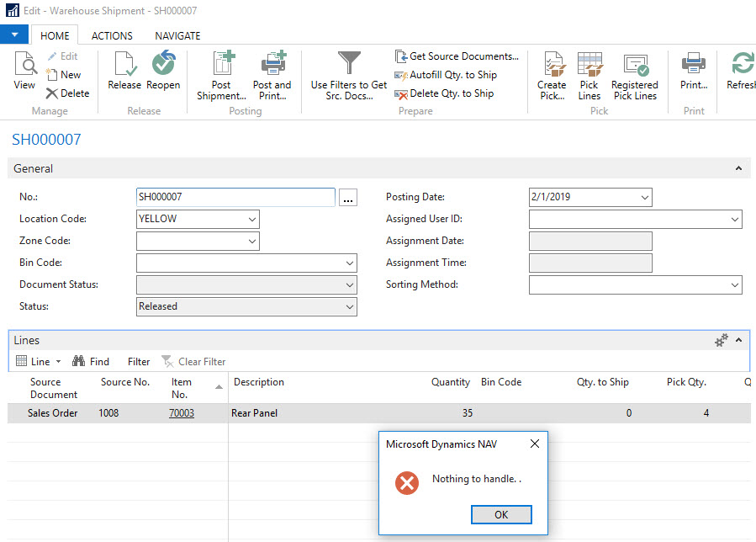Click the View magnifier icon
This screenshot has height=542, width=756.
[25, 64]
